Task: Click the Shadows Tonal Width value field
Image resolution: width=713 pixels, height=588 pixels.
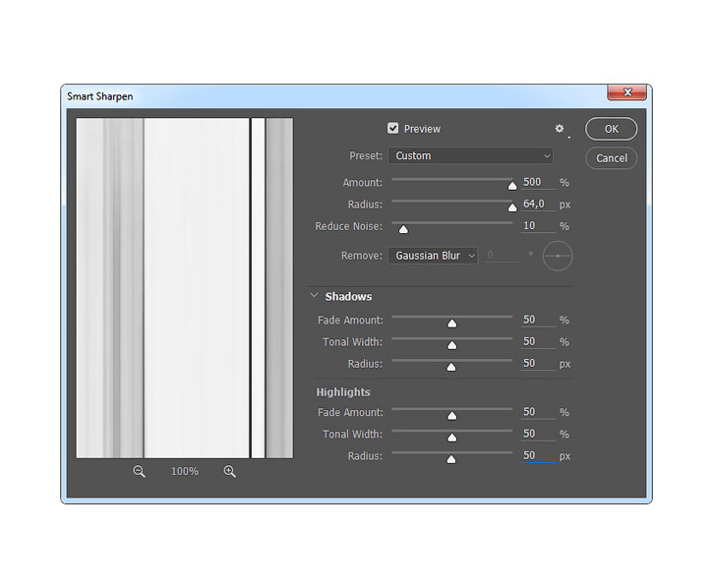Action: (x=538, y=341)
